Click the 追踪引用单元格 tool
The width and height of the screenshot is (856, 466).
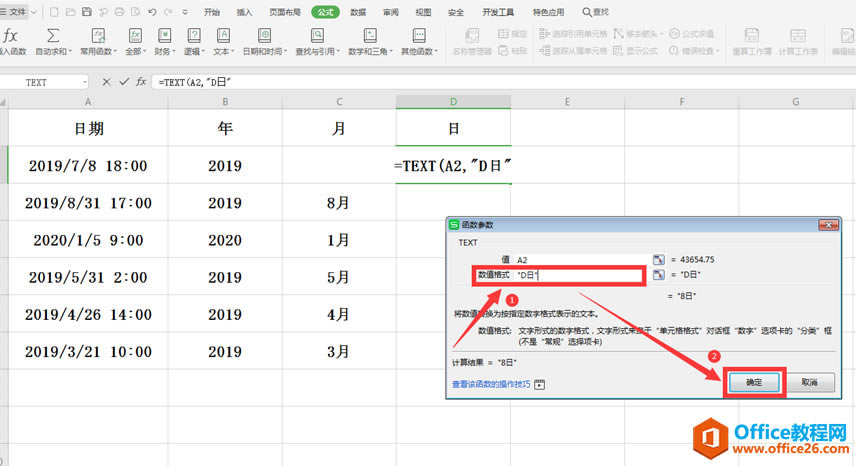coord(573,34)
